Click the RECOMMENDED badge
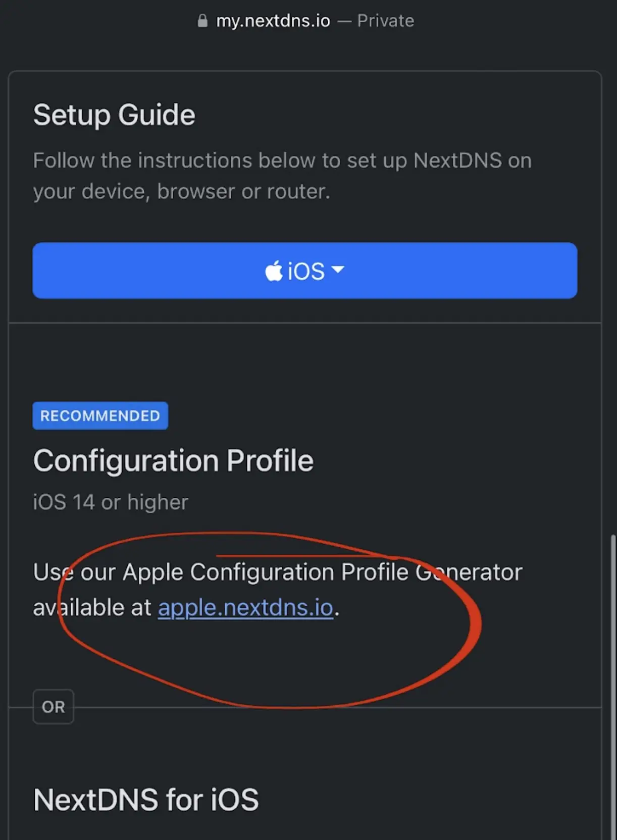This screenshot has height=840, width=617. tap(100, 415)
